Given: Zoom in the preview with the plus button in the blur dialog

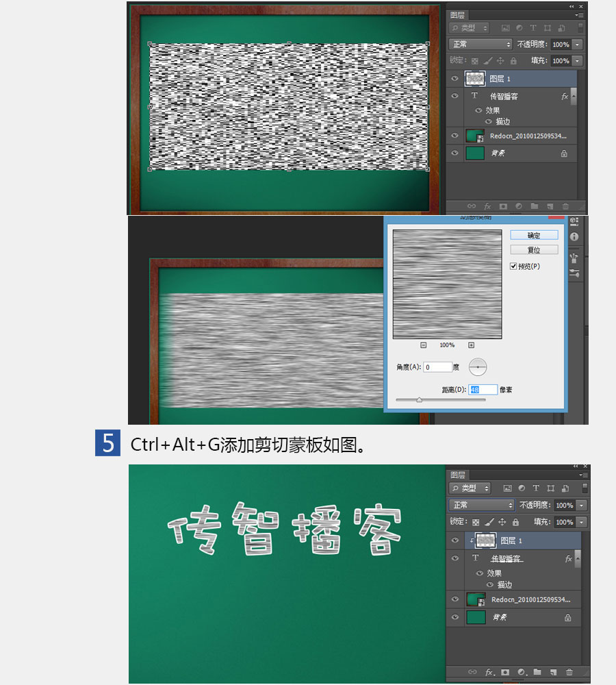Looking at the screenshot, I should [471, 345].
